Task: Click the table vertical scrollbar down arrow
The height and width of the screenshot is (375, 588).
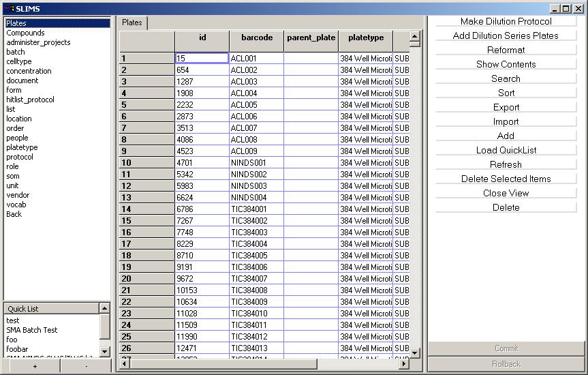Action: click(x=414, y=352)
